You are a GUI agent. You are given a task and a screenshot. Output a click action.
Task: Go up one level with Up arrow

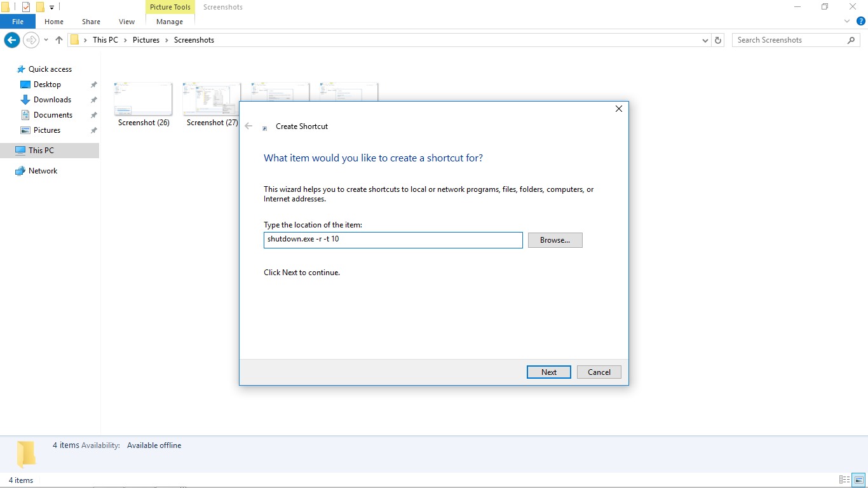[x=59, y=40]
